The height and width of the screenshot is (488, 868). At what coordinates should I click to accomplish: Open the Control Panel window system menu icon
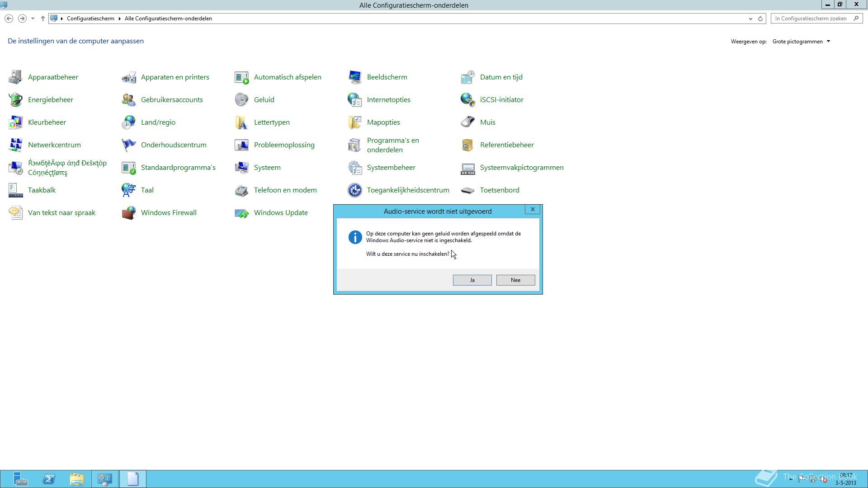(4, 5)
